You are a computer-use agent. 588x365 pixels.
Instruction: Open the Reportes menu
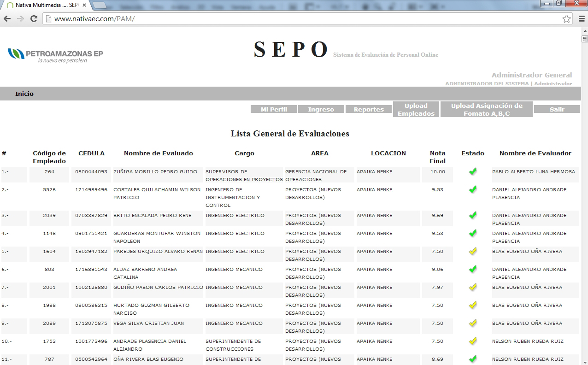369,109
